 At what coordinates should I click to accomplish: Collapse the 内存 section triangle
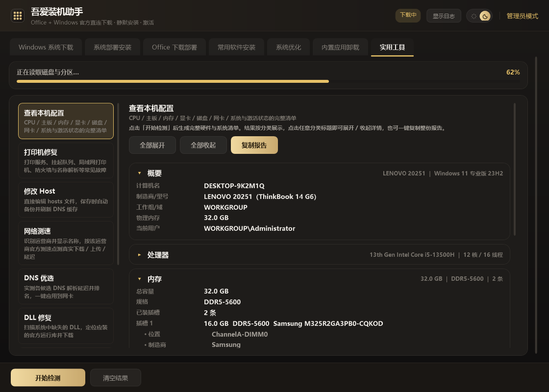click(x=139, y=279)
